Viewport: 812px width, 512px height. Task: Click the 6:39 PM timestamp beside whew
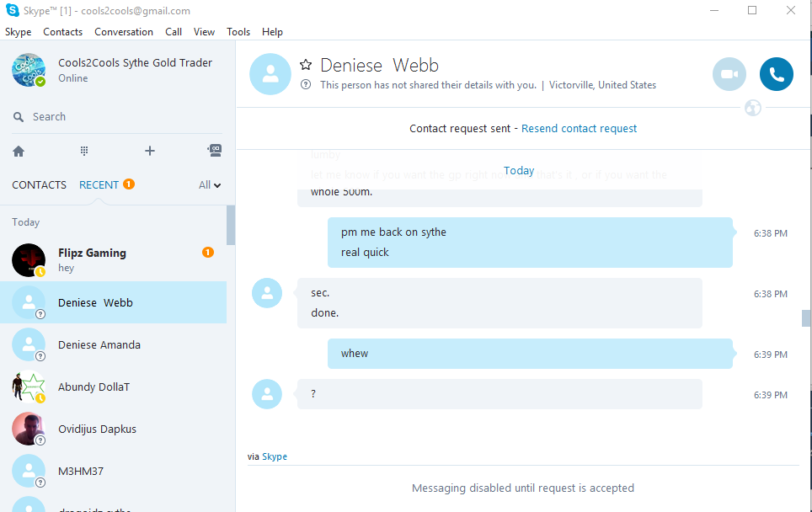click(771, 355)
